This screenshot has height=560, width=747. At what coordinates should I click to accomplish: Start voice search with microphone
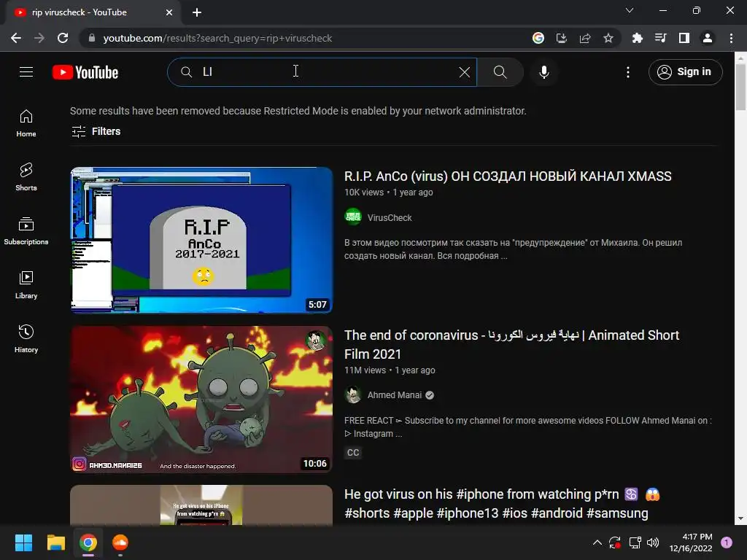[543, 72]
